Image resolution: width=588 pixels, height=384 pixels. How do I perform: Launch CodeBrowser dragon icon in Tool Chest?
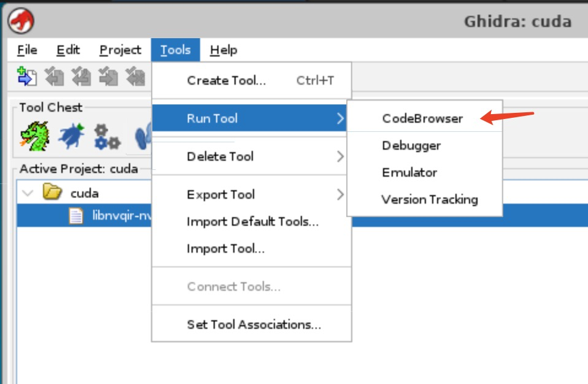[x=35, y=136]
